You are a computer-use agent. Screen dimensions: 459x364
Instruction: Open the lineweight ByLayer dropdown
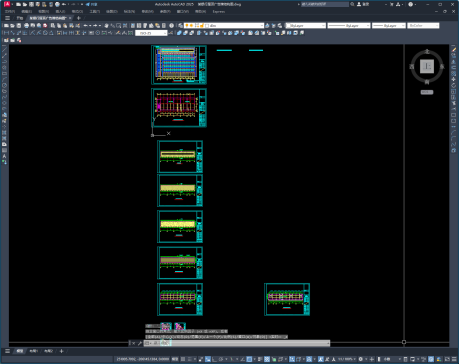[389, 26]
